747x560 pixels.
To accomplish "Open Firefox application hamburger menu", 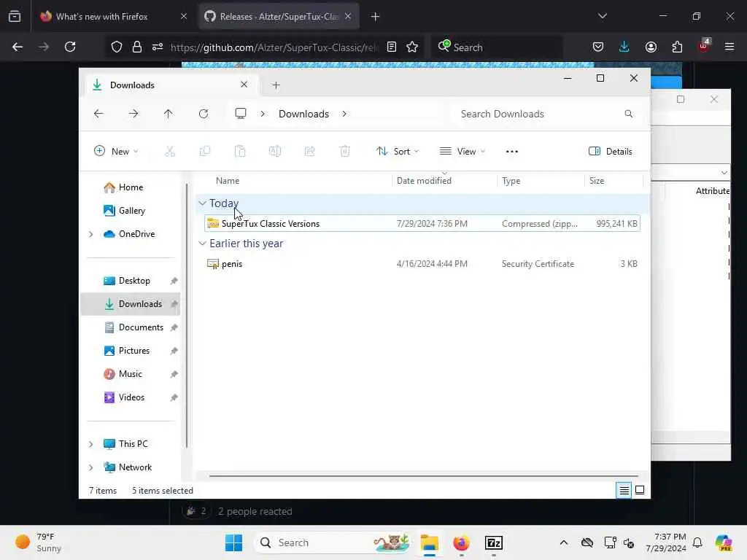I will [729, 47].
